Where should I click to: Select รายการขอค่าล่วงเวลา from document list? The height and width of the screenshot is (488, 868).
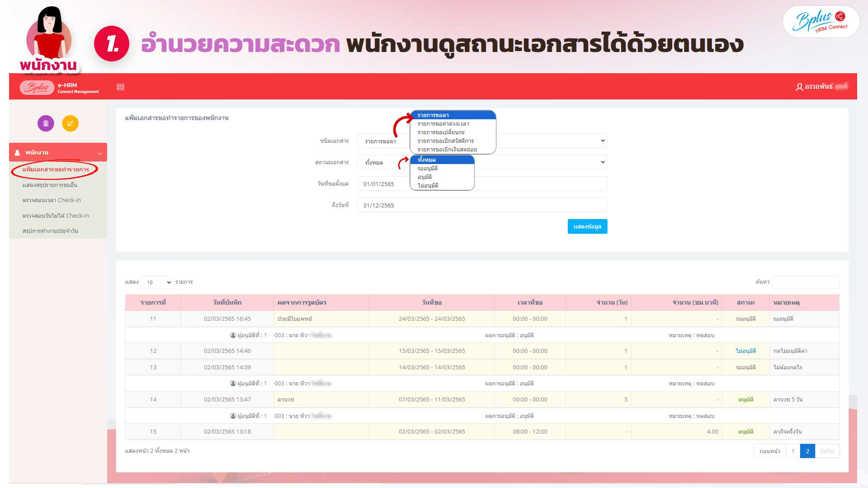click(443, 124)
